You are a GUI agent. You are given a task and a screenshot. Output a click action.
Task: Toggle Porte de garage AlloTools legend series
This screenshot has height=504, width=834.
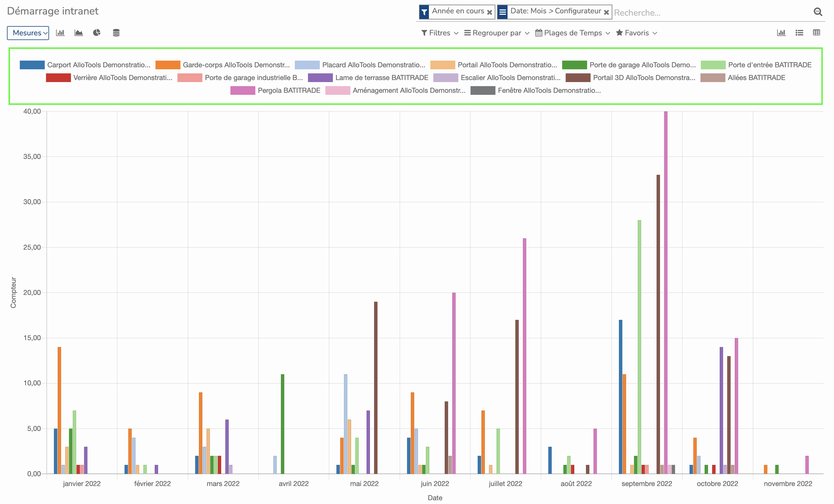coord(629,65)
